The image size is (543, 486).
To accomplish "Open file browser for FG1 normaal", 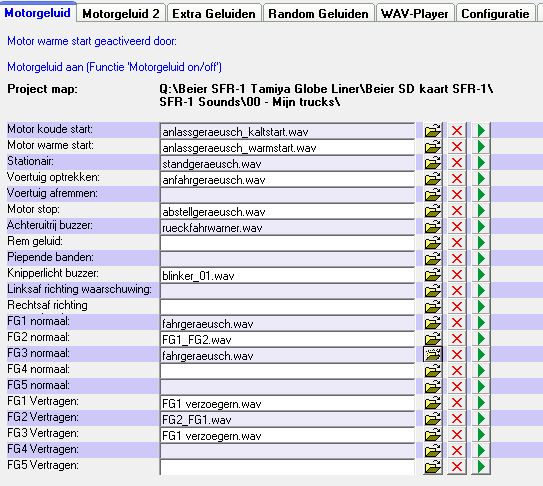I will tap(433, 322).
